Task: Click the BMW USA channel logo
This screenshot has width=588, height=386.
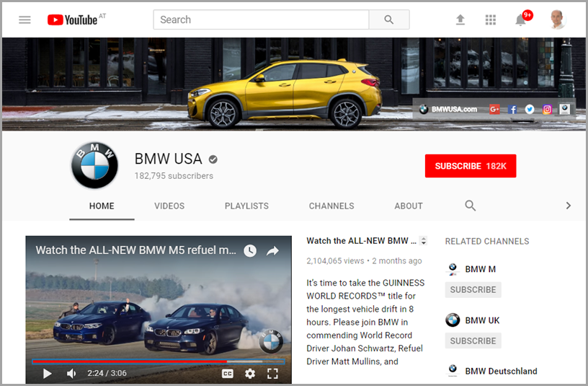Action: (x=94, y=165)
